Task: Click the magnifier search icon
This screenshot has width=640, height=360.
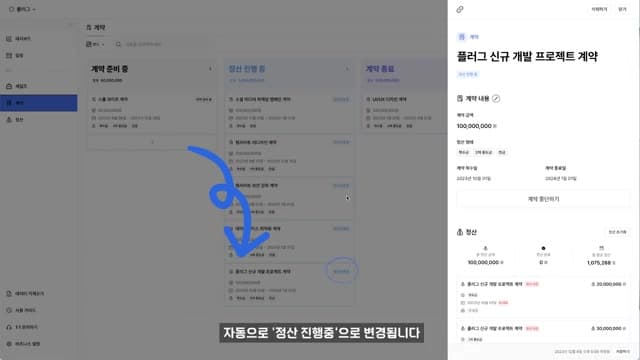Action: (x=118, y=44)
